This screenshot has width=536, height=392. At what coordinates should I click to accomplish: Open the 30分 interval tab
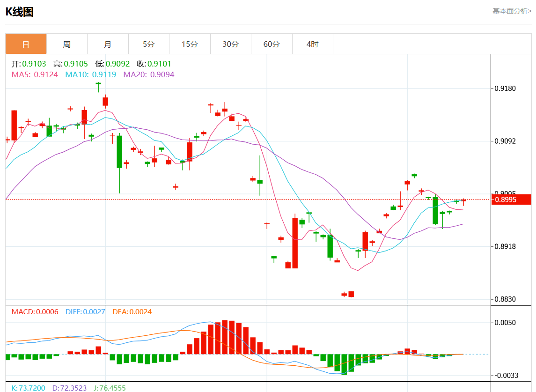coord(231,44)
